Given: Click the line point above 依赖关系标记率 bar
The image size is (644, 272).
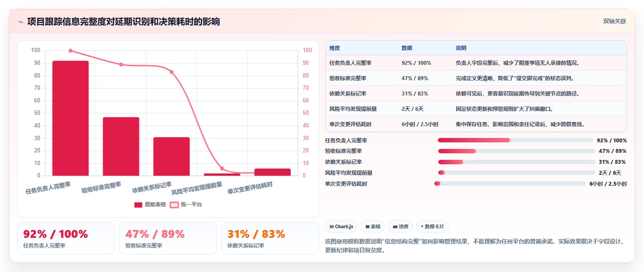Looking at the screenshot, I should click(x=171, y=72).
